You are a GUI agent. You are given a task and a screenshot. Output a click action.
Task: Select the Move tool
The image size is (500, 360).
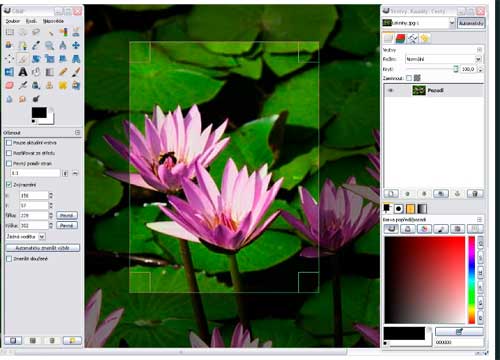pyautogui.click(x=76, y=45)
